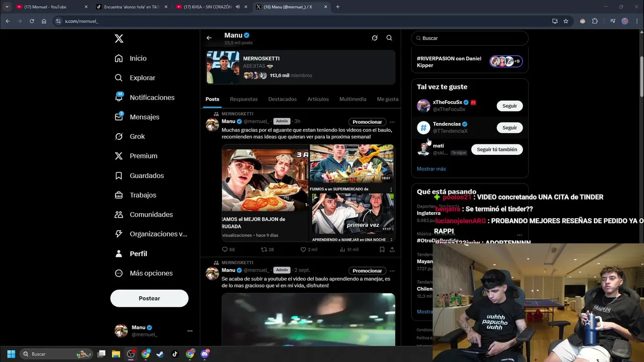Click back arrow in profile header
Screen dimensions: 644x362
pos(209,38)
